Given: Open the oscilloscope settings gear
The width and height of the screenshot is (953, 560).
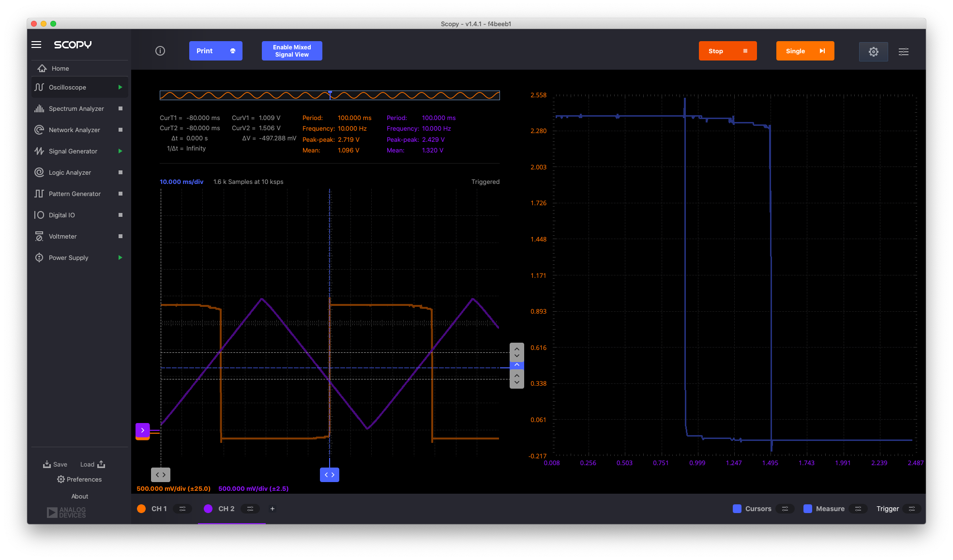Looking at the screenshot, I should (x=873, y=51).
